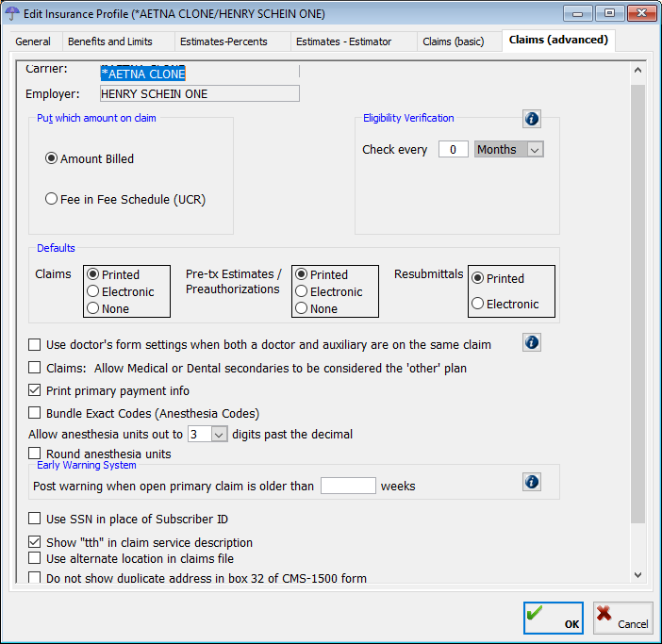Image resolution: width=662 pixels, height=644 pixels.
Task: Click info icon beside Eligibility Verification
Action: 532,119
